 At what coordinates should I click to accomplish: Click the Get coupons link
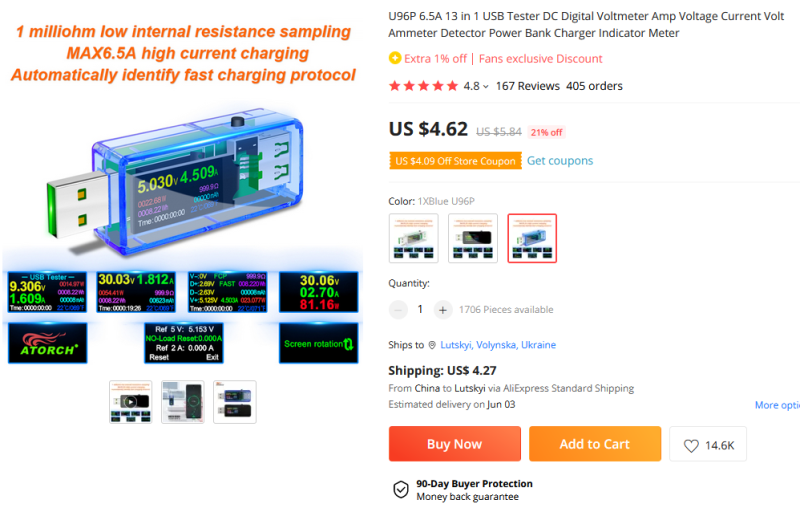560,161
